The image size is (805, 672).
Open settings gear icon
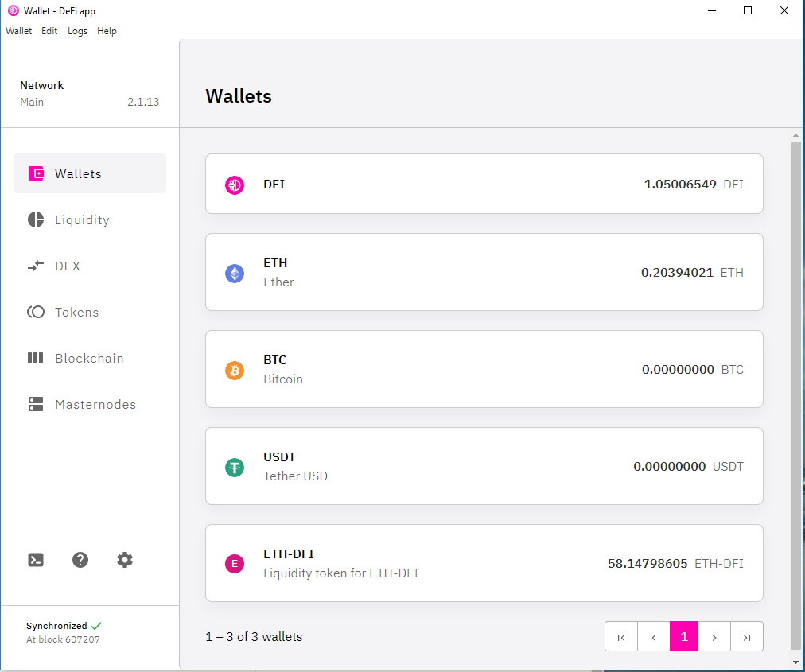[125, 560]
